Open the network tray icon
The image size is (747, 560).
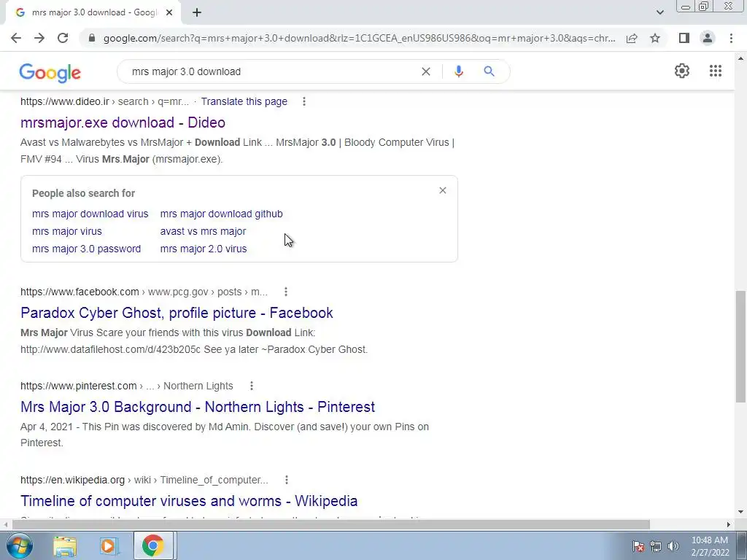point(656,546)
